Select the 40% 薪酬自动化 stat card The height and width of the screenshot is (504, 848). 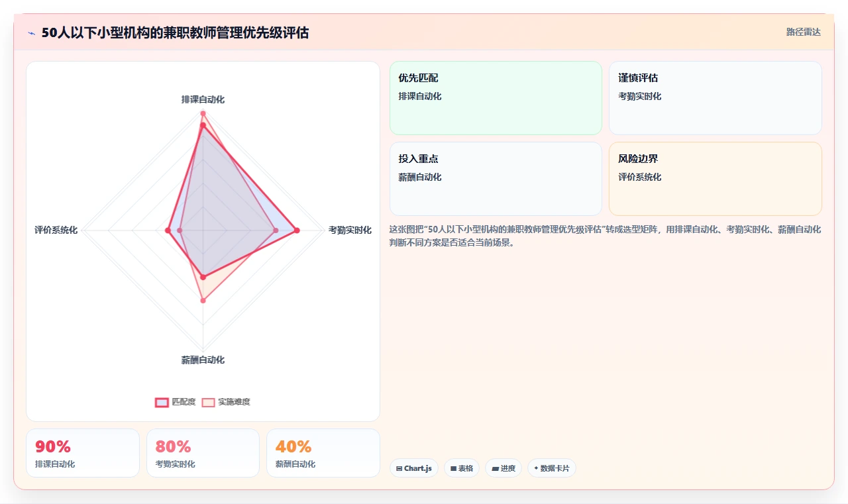tap(323, 453)
